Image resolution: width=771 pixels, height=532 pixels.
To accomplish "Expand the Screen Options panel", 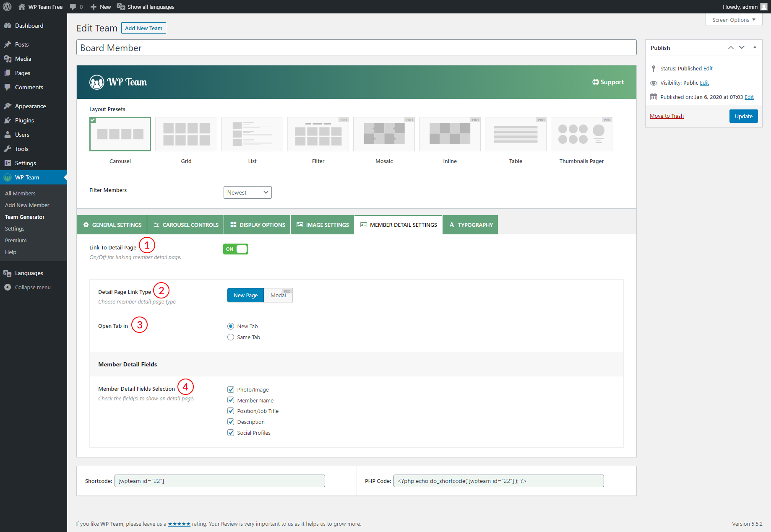I will click(x=734, y=20).
